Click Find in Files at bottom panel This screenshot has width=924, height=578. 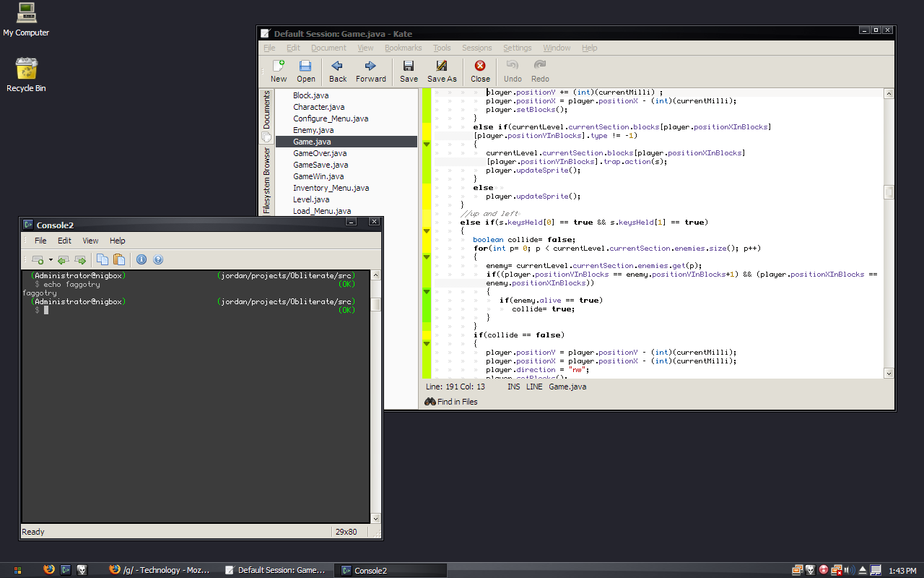point(450,402)
